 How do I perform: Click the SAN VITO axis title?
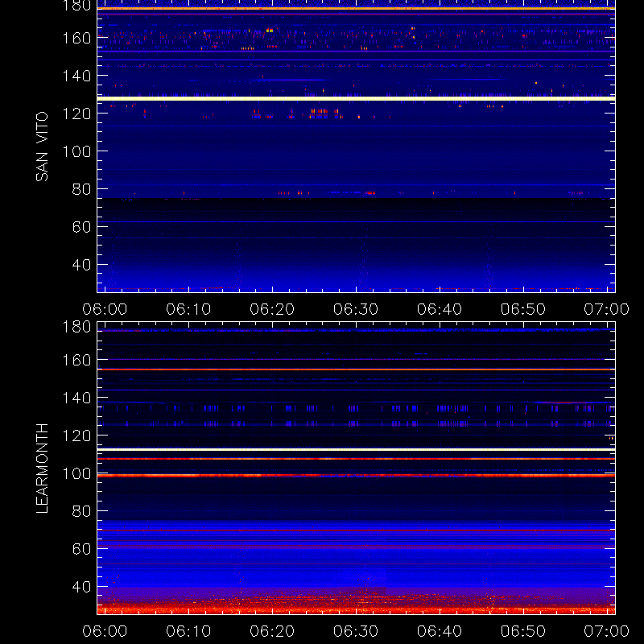(x=42, y=147)
